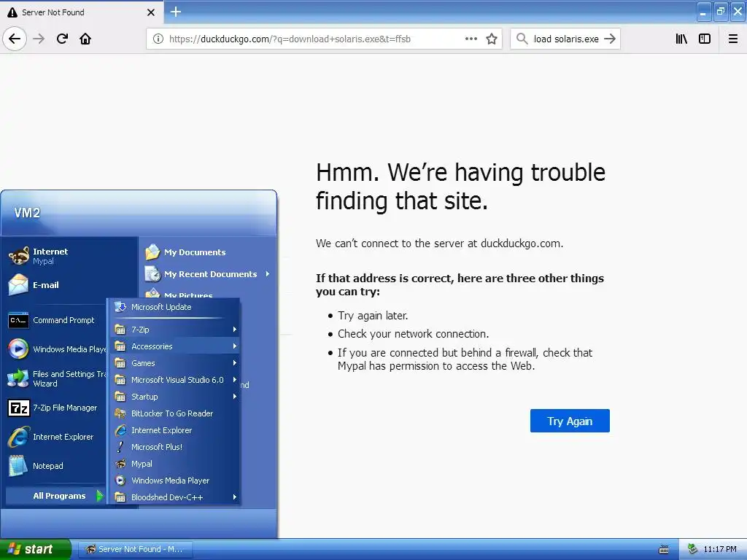Bookmark this page with the star icon
This screenshot has width=747, height=560.
click(x=492, y=39)
